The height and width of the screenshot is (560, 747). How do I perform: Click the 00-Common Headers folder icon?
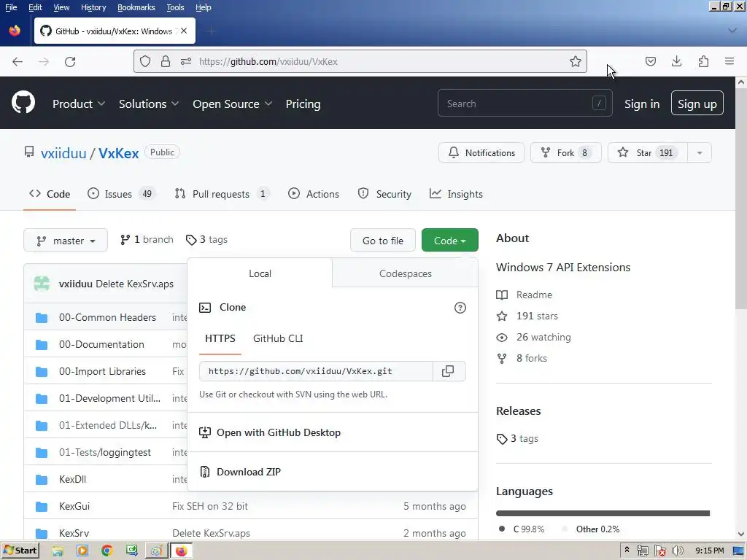point(42,318)
